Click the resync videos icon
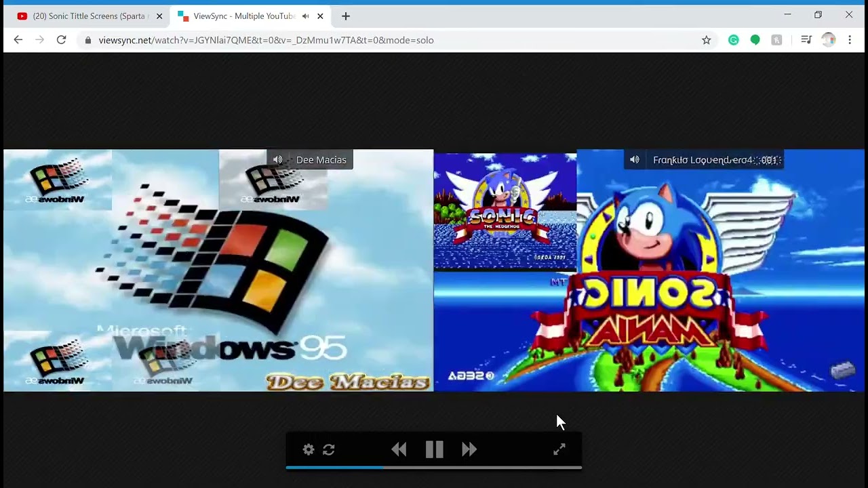Screen dimensions: 868x488 (x=329, y=449)
